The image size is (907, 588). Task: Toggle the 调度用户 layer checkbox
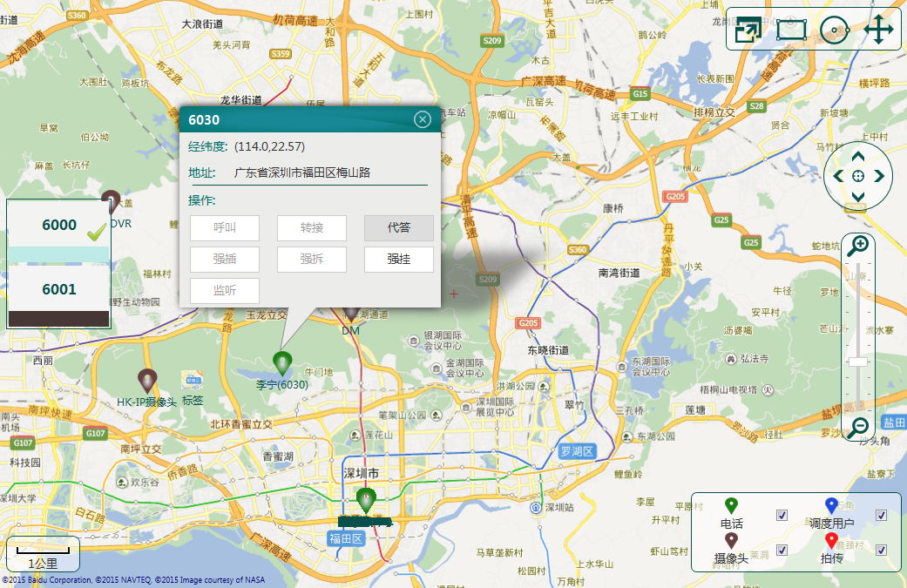point(881,516)
